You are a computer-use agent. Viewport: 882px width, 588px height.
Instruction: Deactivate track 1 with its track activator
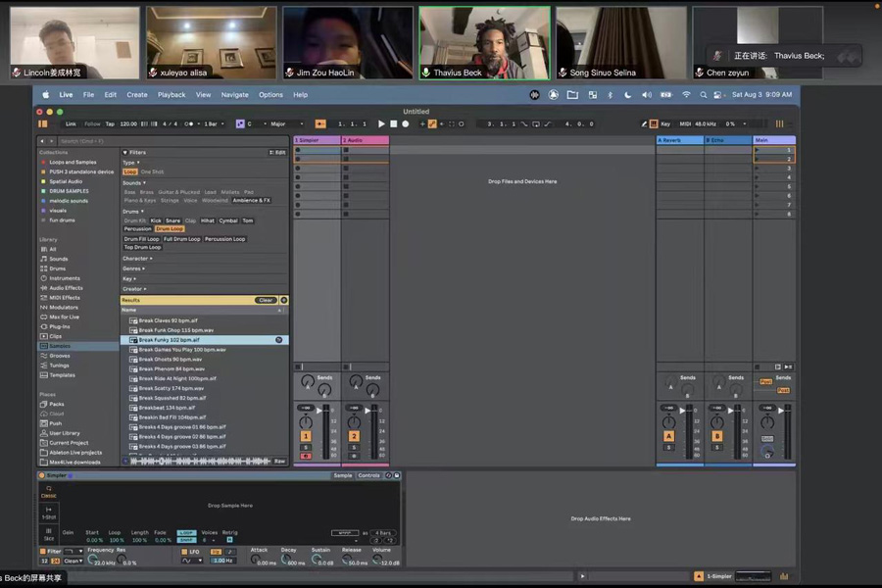click(306, 436)
